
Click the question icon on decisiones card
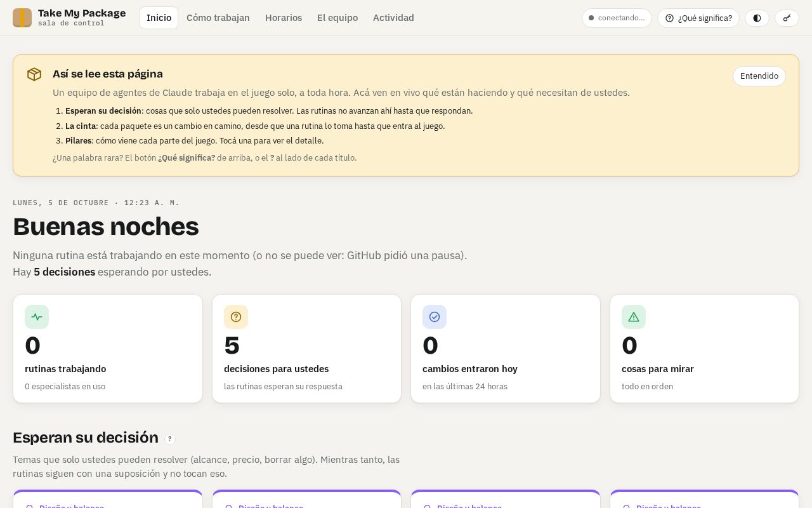(236, 317)
